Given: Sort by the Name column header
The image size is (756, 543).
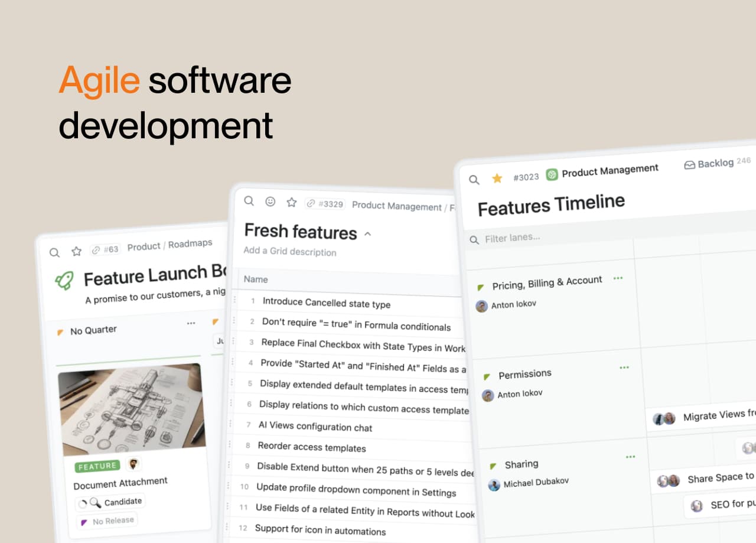Looking at the screenshot, I should pyautogui.click(x=256, y=279).
